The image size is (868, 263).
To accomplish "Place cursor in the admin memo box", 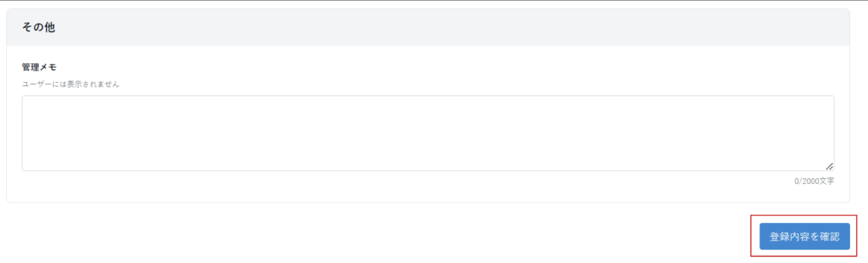I will [427, 133].
